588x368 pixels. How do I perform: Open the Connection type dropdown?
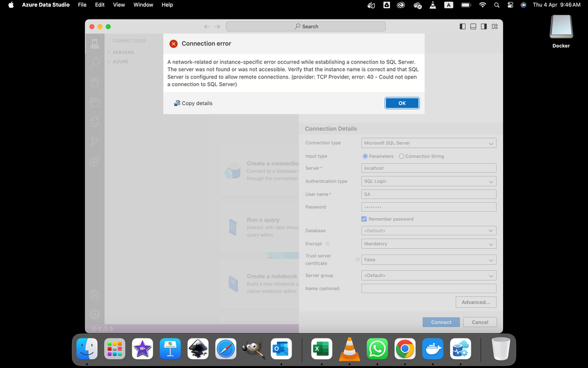point(428,143)
